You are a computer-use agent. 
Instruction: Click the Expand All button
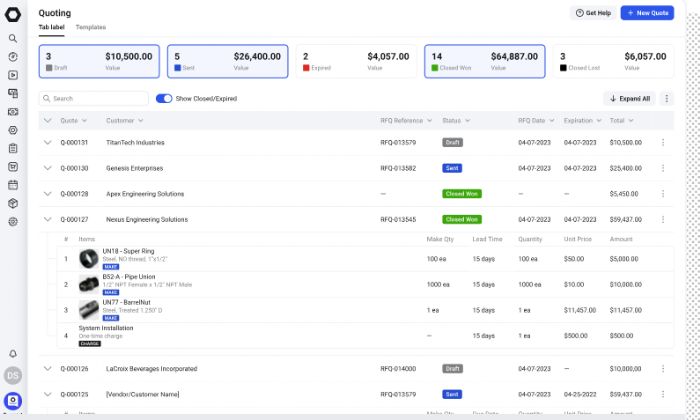click(x=629, y=99)
